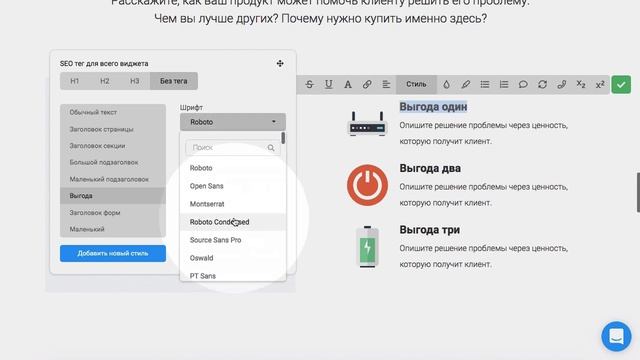Choose the Заголовок форм style
The width and height of the screenshot is (640, 360).
pos(113,213)
